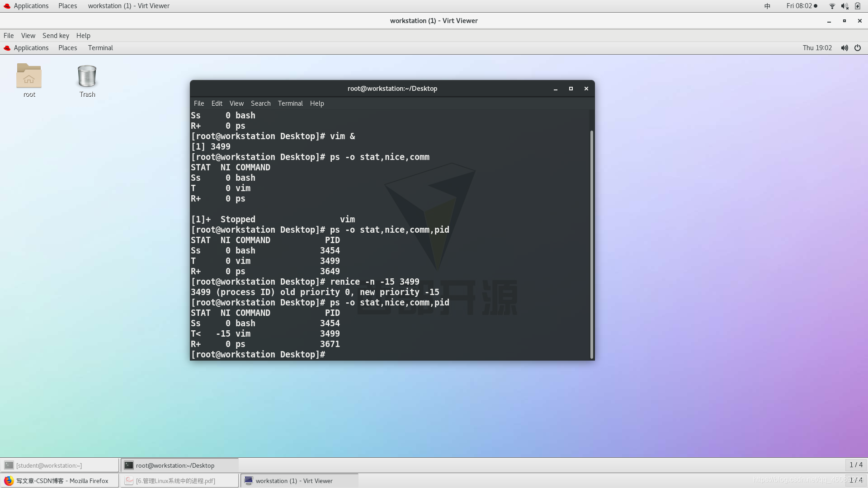
Task: Click the File menu in terminal
Action: click(199, 103)
